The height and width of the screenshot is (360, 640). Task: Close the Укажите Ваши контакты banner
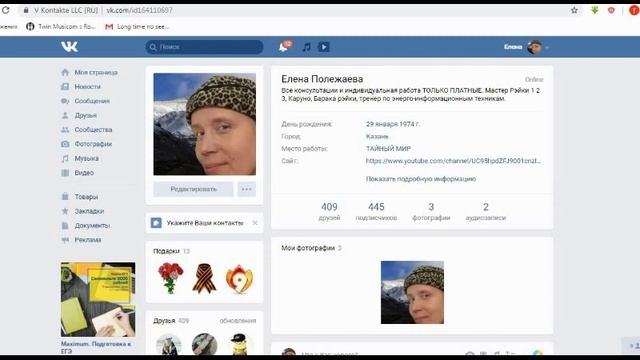(255, 223)
